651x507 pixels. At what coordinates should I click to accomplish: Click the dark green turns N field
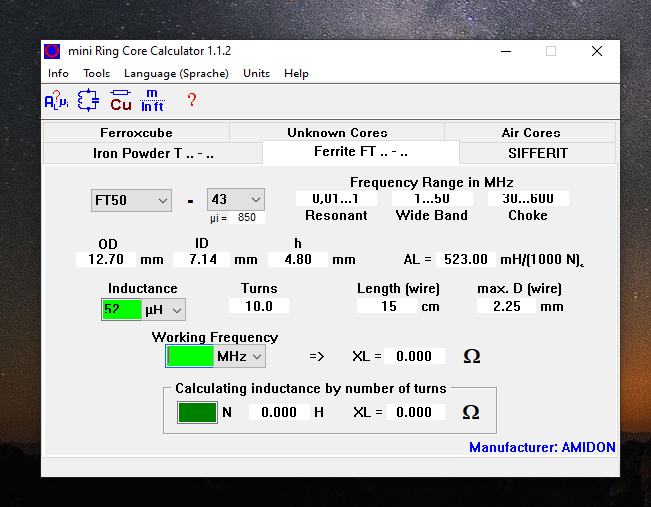[197, 412]
